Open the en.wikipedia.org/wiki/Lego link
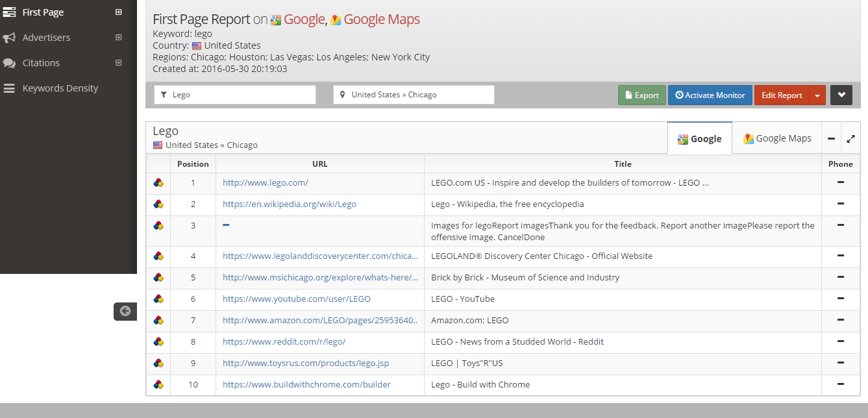The width and height of the screenshot is (868, 418). [290, 204]
